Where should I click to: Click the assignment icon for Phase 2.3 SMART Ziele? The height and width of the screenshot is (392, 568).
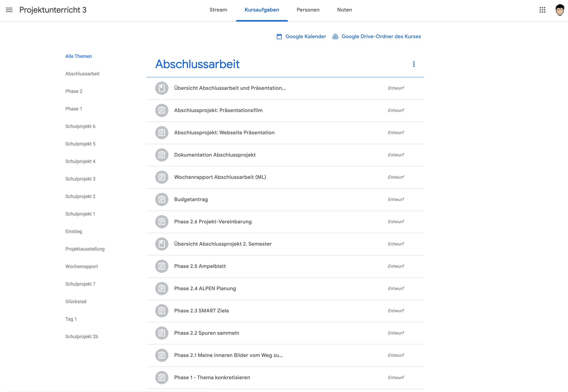point(162,311)
